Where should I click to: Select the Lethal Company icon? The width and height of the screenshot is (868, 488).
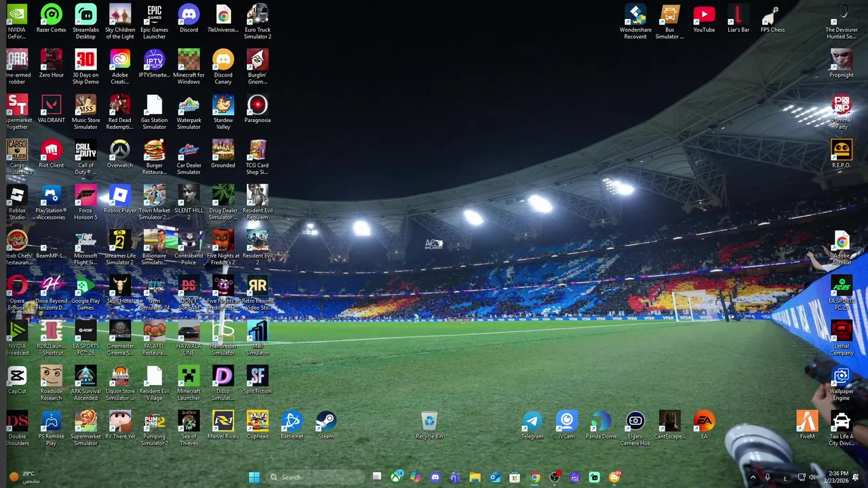842,338
